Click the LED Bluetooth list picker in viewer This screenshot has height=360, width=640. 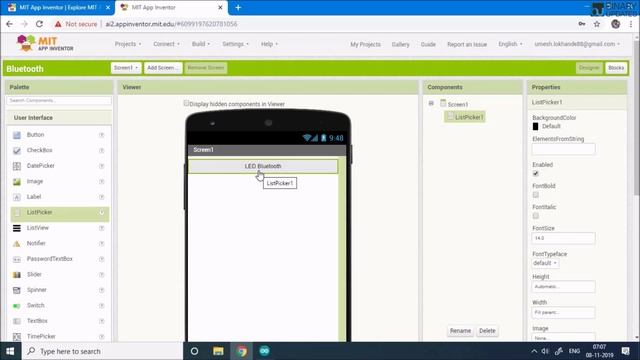click(263, 166)
